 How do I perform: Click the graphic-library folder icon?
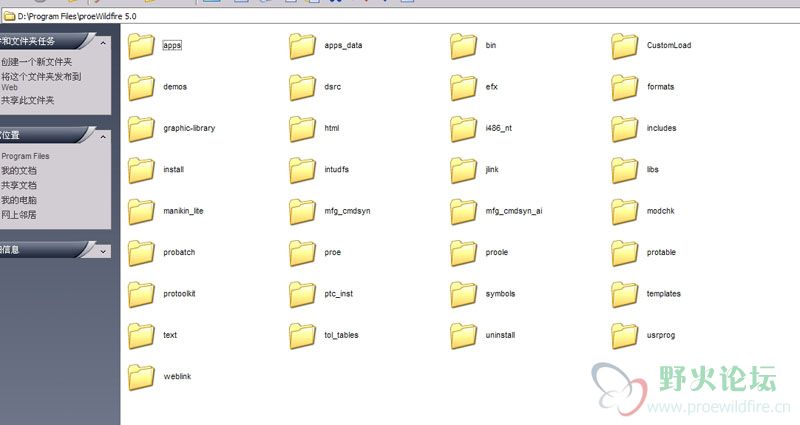(141, 129)
